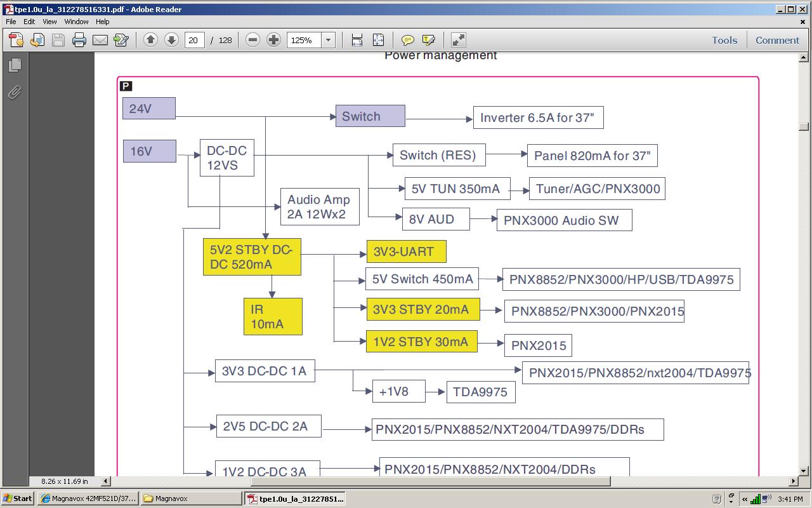Click the 2V5 DC-DC 2A box

[x=268, y=426]
